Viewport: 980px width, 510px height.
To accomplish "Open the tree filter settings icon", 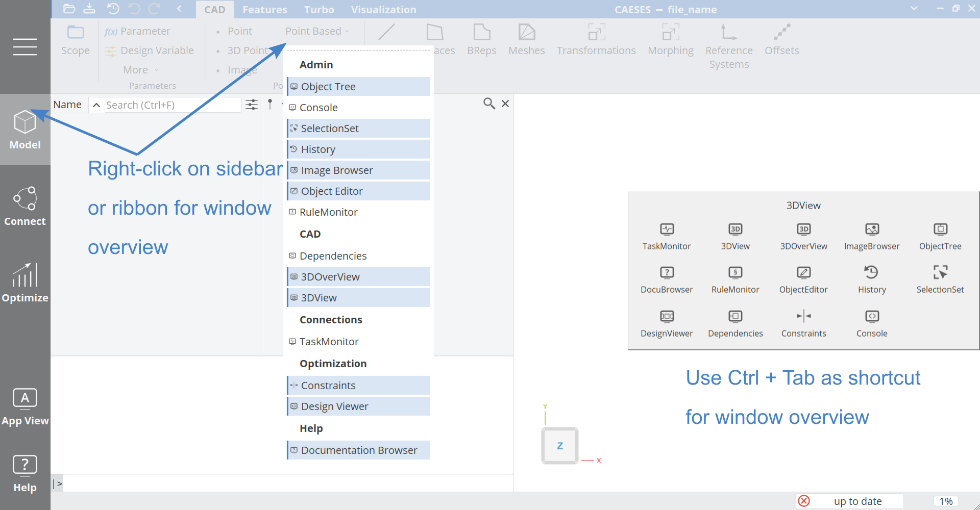I will pyautogui.click(x=252, y=105).
